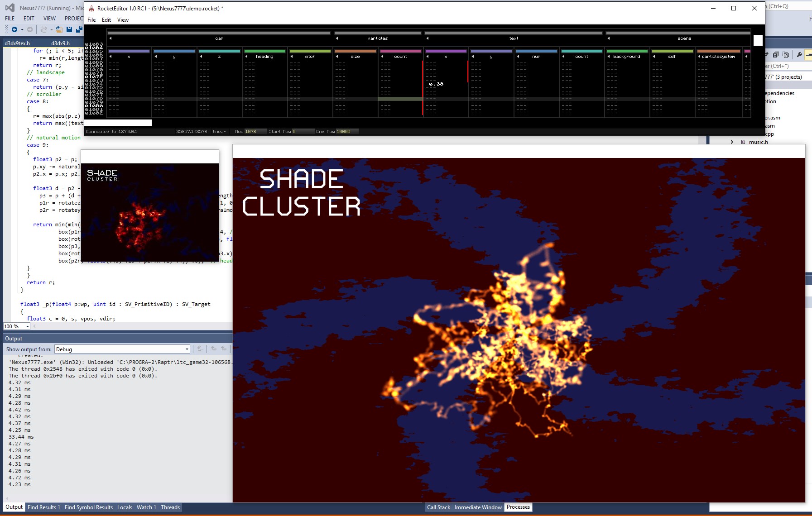The height and width of the screenshot is (516, 812).
Task: Switch to the Call Stack tab
Action: pos(438,507)
